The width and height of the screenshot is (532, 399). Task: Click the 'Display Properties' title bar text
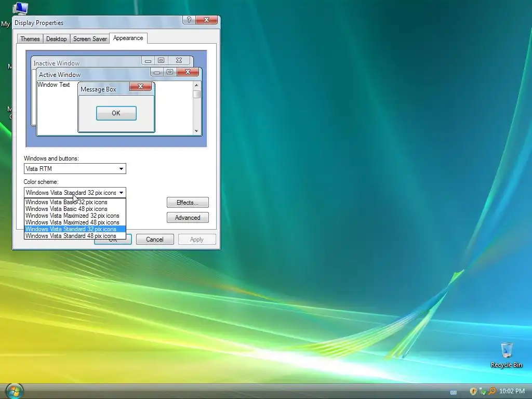point(39,23)
